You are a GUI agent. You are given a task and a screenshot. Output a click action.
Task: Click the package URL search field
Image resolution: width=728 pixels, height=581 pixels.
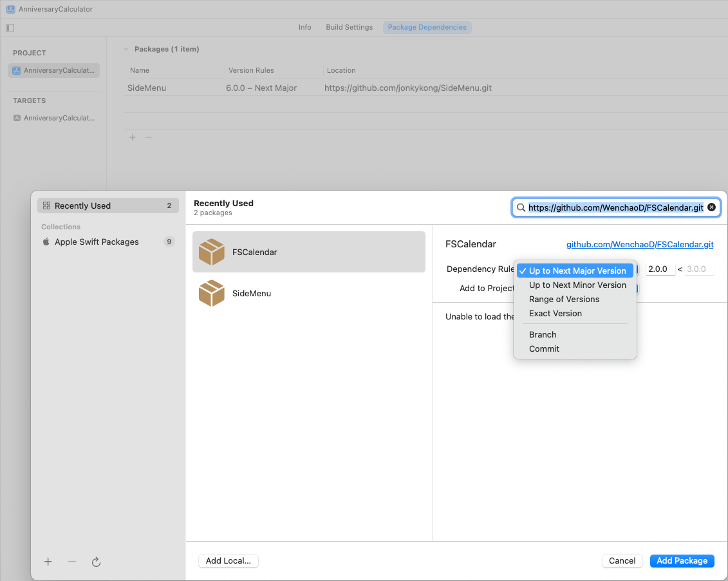[615, 207]
